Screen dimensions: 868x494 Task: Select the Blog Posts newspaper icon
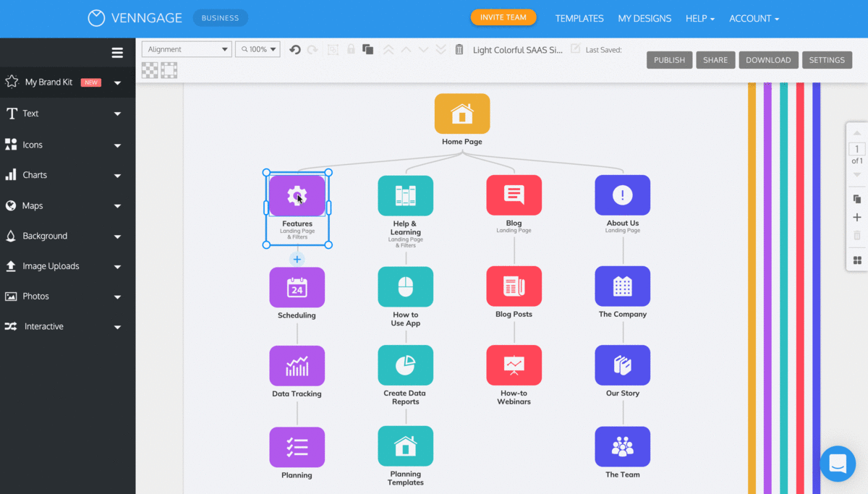pos(514,286)
